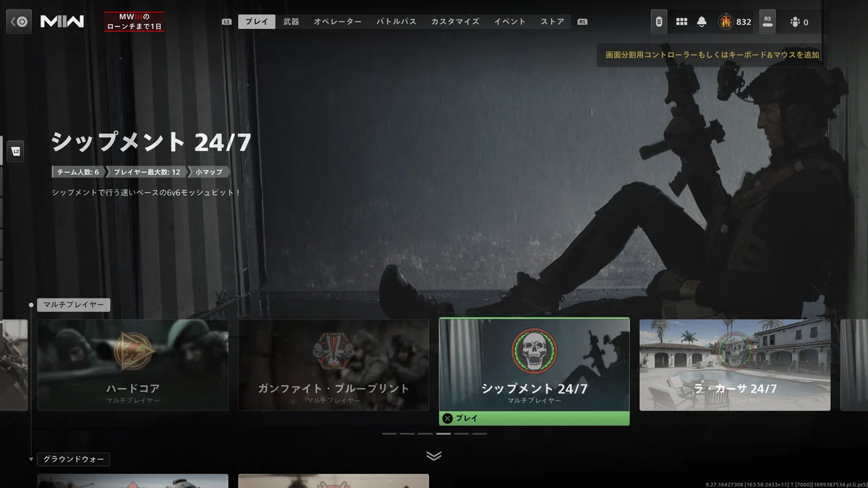This screenshot has width=868, height=488.
Task: Click the X button icon beside プレイ
Action: click(x=448, y=418)
